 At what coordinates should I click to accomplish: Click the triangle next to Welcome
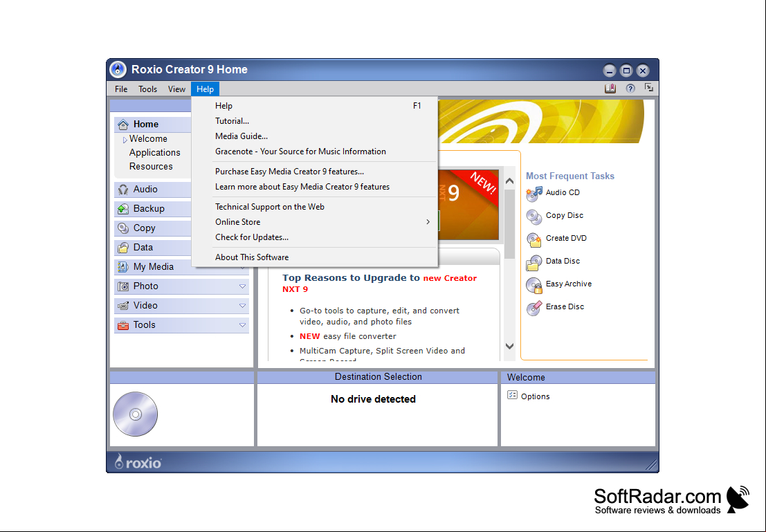click(125, 140)
